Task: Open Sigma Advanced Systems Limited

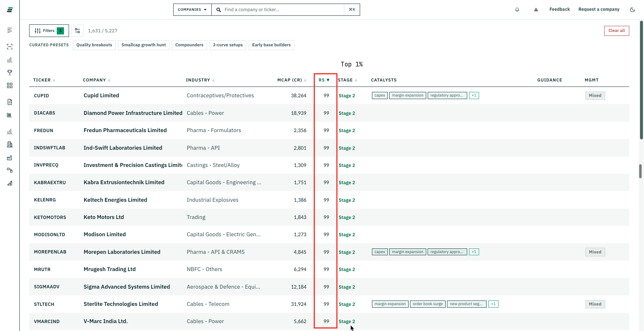Action: click(x=127, y=287)
